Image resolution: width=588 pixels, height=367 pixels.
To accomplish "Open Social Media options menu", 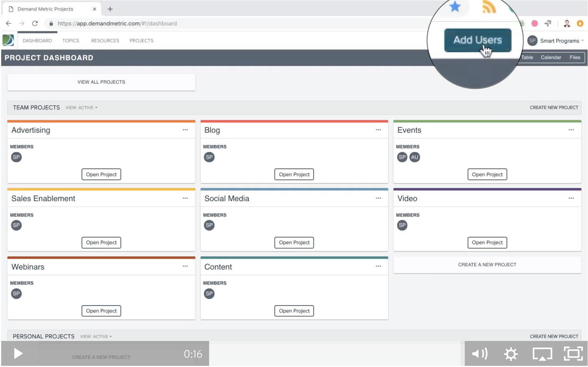I will coord(378,198).
